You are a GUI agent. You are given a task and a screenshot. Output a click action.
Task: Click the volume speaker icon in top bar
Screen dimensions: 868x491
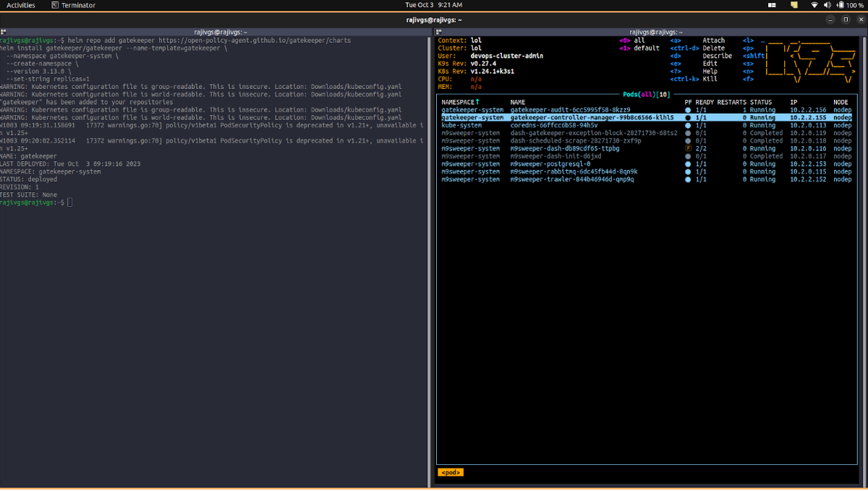[x=827, y=5]
